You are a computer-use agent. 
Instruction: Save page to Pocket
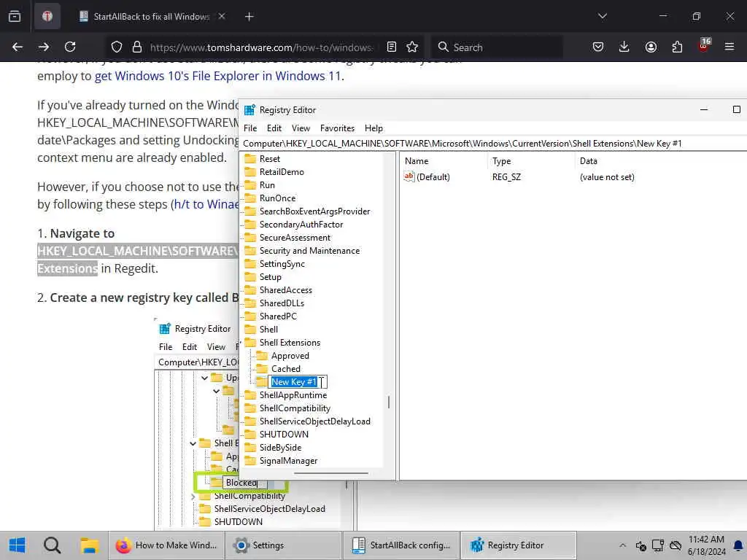(598, 47)
